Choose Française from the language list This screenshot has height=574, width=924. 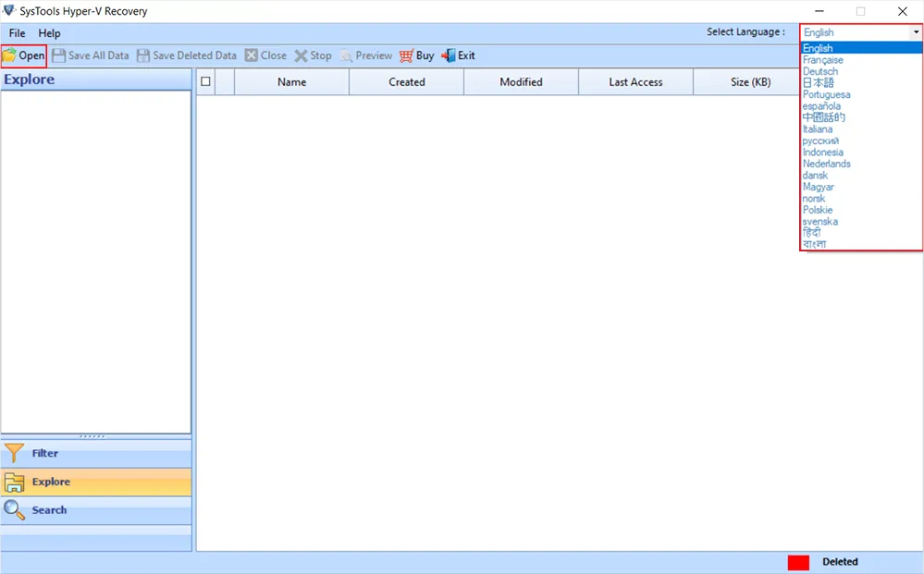(822, 60)
